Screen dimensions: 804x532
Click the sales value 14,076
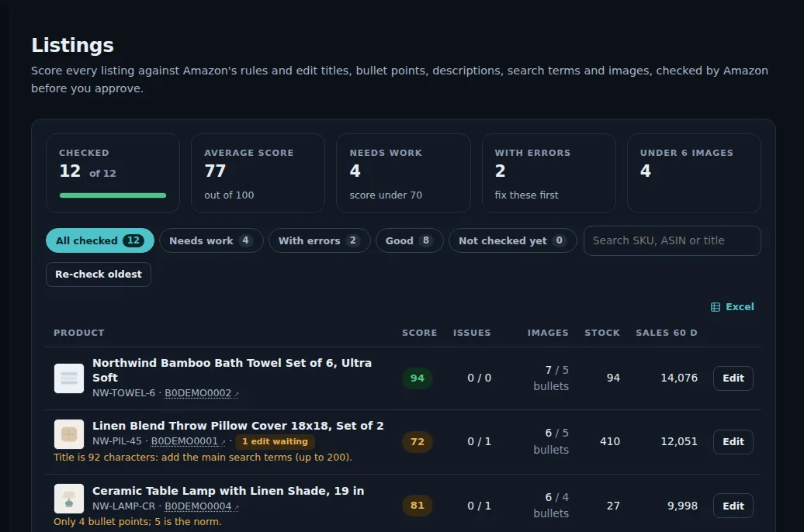(679, 378)
